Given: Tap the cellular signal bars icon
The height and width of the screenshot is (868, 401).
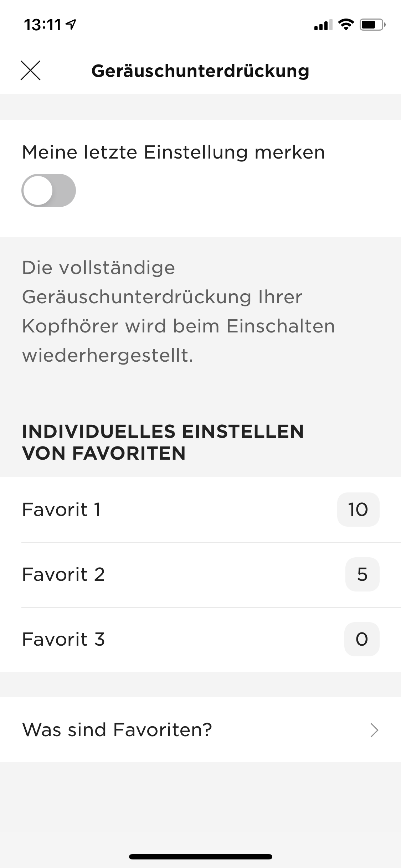Looking at the screenshot, I should click(323, 25).
